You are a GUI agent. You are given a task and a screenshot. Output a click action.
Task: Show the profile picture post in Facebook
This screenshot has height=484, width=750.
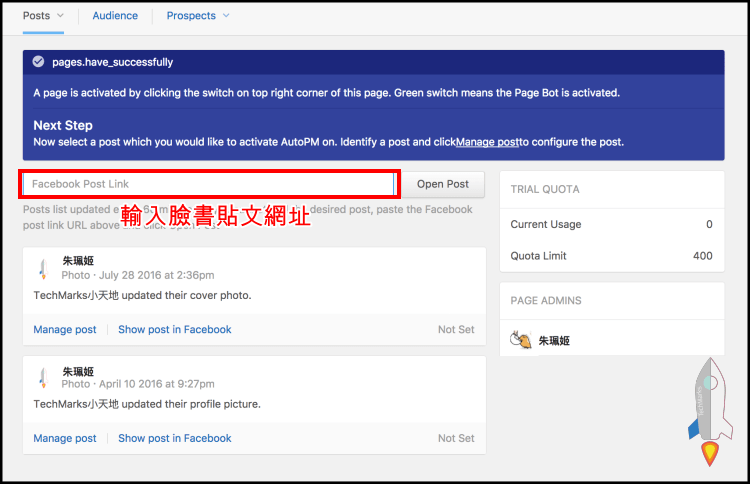point(174,438)
